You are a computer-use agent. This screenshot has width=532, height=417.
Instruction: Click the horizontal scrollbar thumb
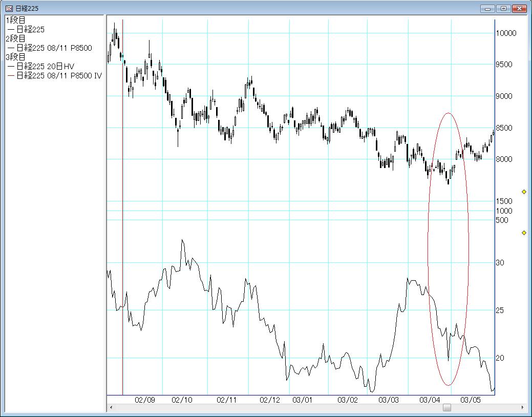pos(447,408)
